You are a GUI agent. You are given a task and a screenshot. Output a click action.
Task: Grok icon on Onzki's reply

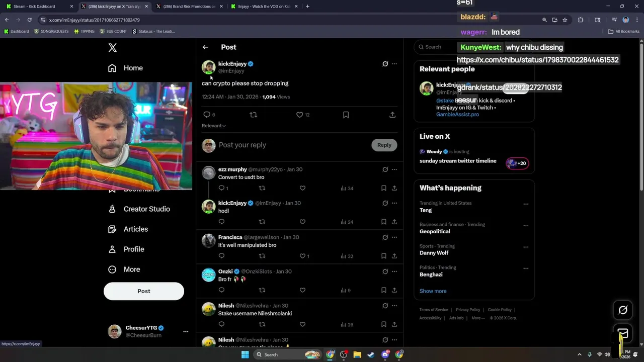tap(385, 271)
